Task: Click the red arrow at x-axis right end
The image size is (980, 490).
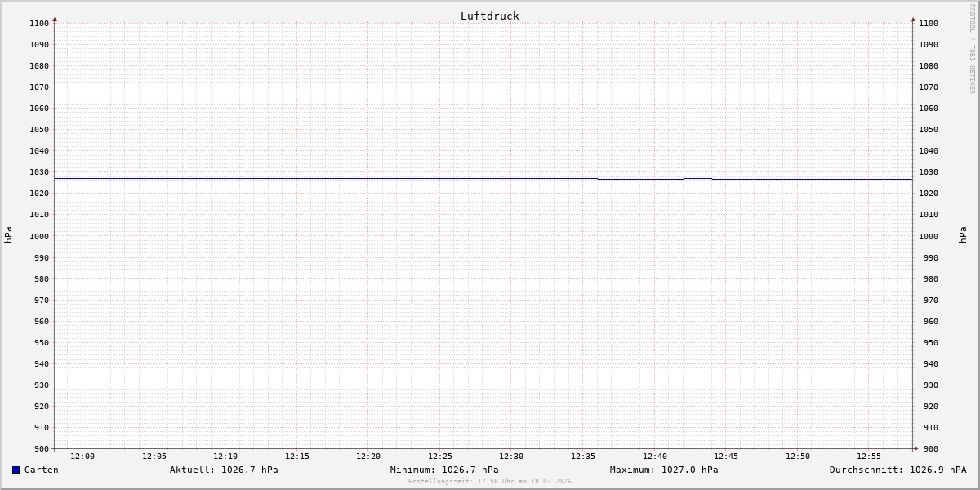Action: pyautogui.click(x=915, y=448)
